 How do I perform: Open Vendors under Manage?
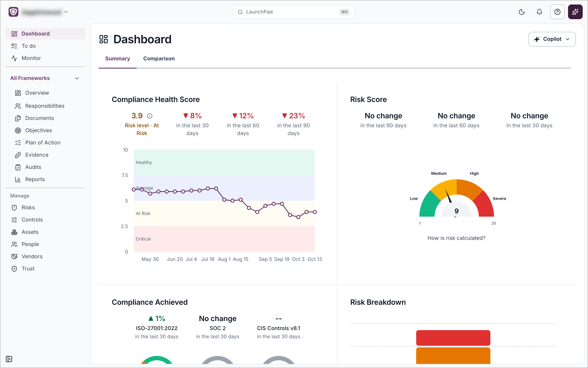tap(45, 256)
